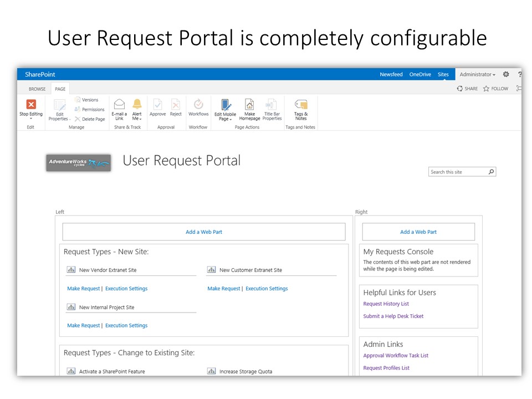Open Sites in the top bar
Image resolution: width=532 pixels, height=399 pixels.
443,74
